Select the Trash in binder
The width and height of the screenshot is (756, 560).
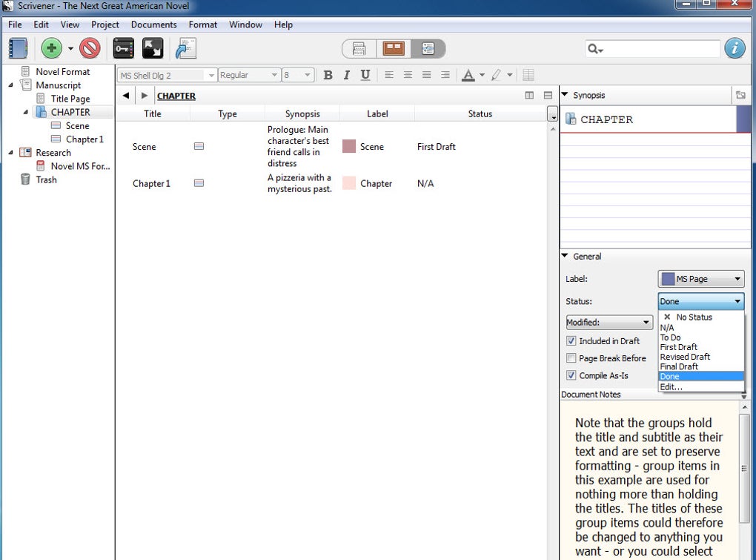[x=46, y=180]
